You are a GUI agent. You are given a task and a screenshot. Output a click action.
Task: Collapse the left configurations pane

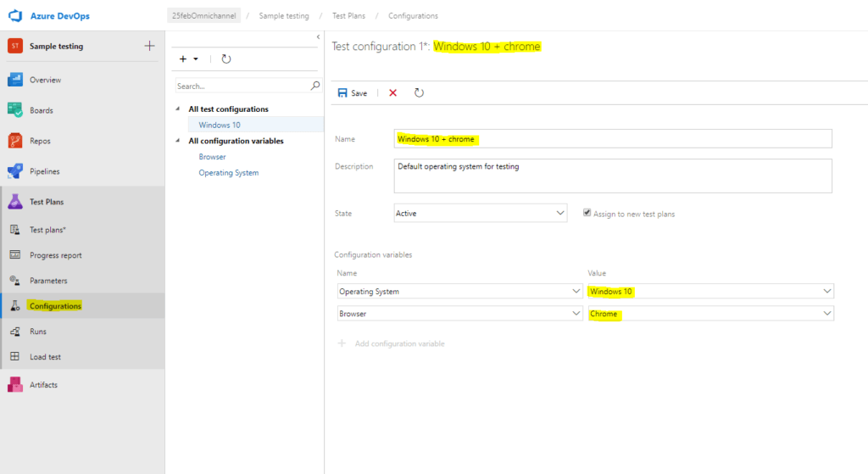[x=318, y=36]
